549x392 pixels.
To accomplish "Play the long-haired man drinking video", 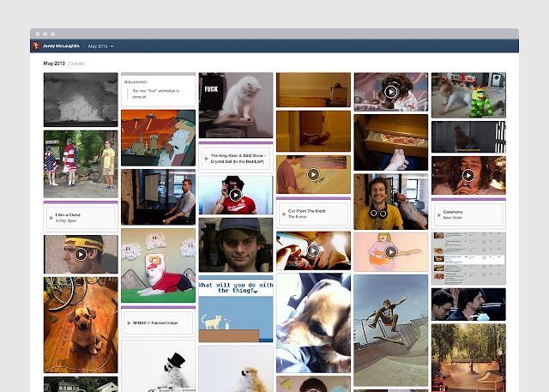I will (x=468, y=175).
